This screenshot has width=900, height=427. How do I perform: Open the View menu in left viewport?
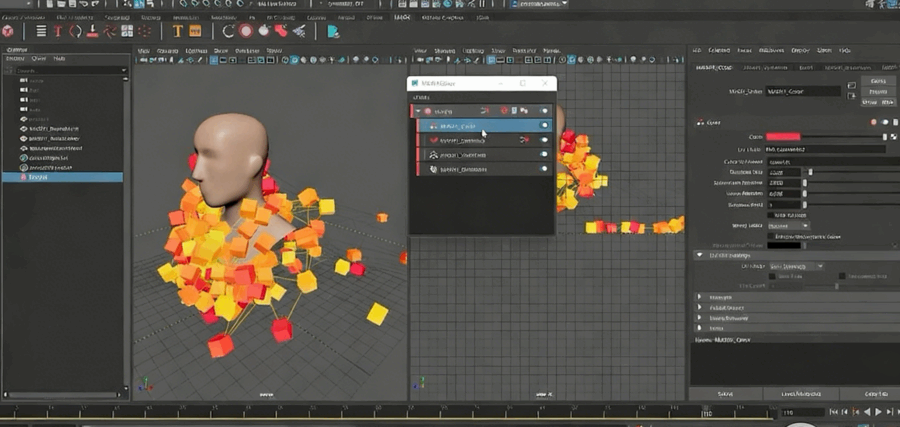(143, 50)
